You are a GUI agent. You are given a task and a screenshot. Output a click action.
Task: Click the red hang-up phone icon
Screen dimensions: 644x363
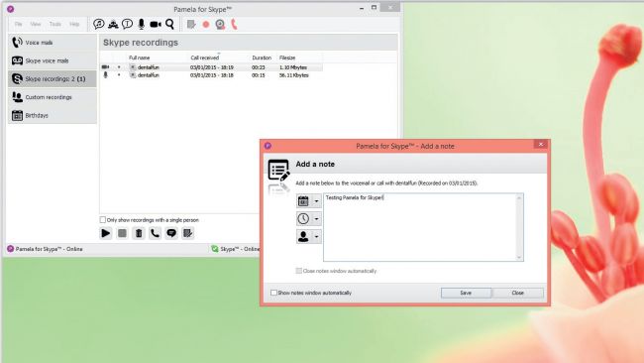(234, 24)
